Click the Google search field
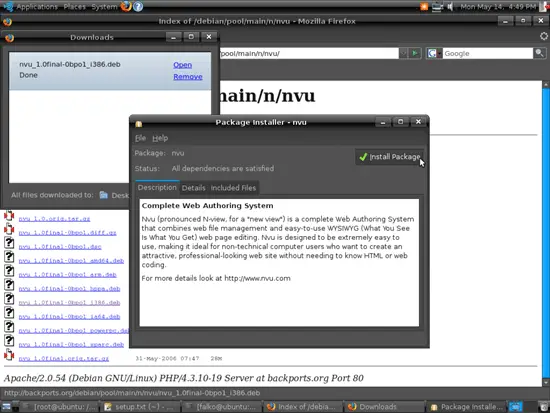Screen dimensions: 550x413 (x=488, y=53)
